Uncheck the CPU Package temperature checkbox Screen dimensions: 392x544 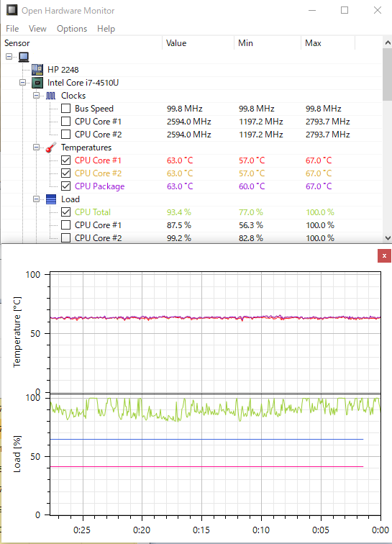pyautogui.click(x=65, y=186)
